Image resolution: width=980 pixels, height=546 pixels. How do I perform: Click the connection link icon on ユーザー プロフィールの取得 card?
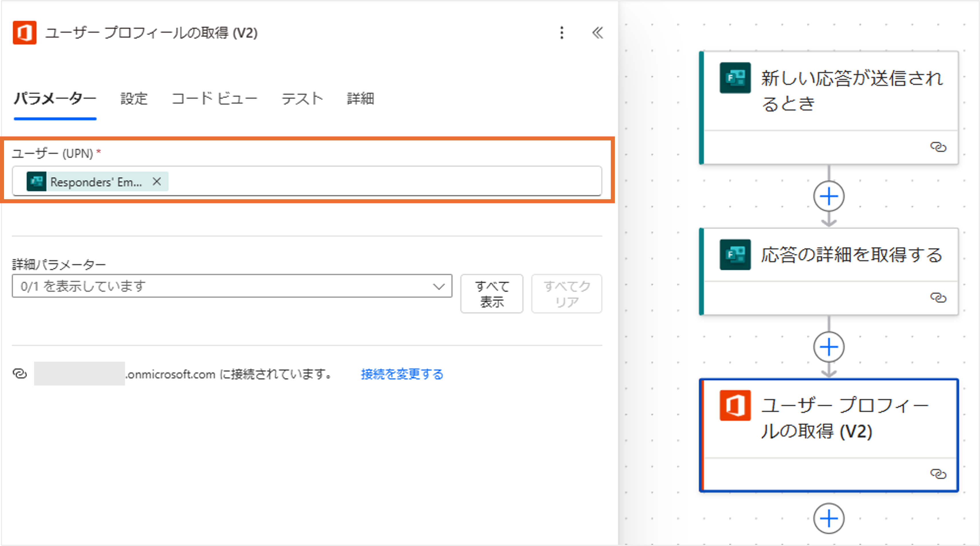[x=938, y=474]
